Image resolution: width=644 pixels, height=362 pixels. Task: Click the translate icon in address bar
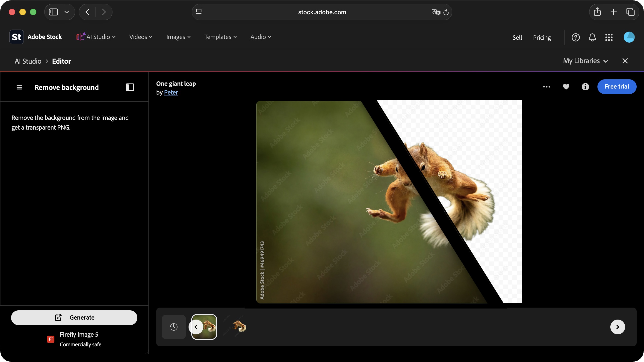click(x=436, y=12)
